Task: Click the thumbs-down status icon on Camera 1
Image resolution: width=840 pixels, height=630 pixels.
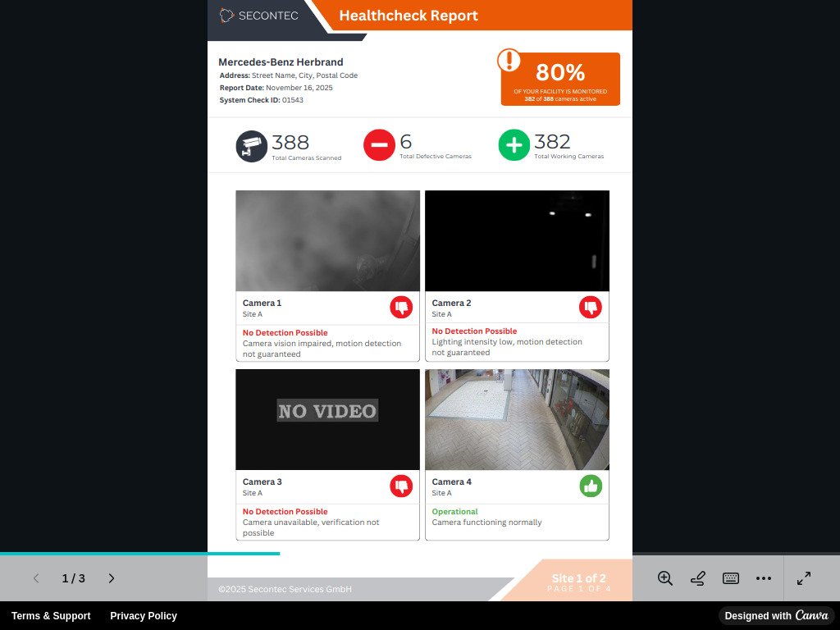Action: click(x=401, y=308)
